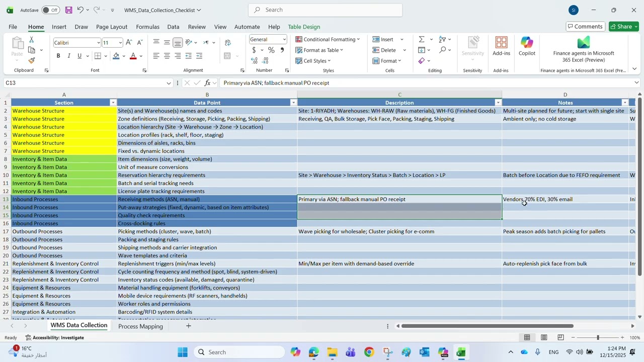Screen dimensions: 644x362
Task: Add a new sheet with plus button
Action: pyautogui.click(x=189, y=326)
